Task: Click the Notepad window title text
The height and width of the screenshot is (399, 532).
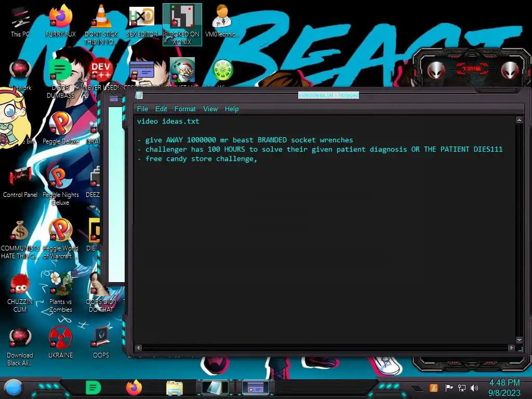Action: [328, 96]
